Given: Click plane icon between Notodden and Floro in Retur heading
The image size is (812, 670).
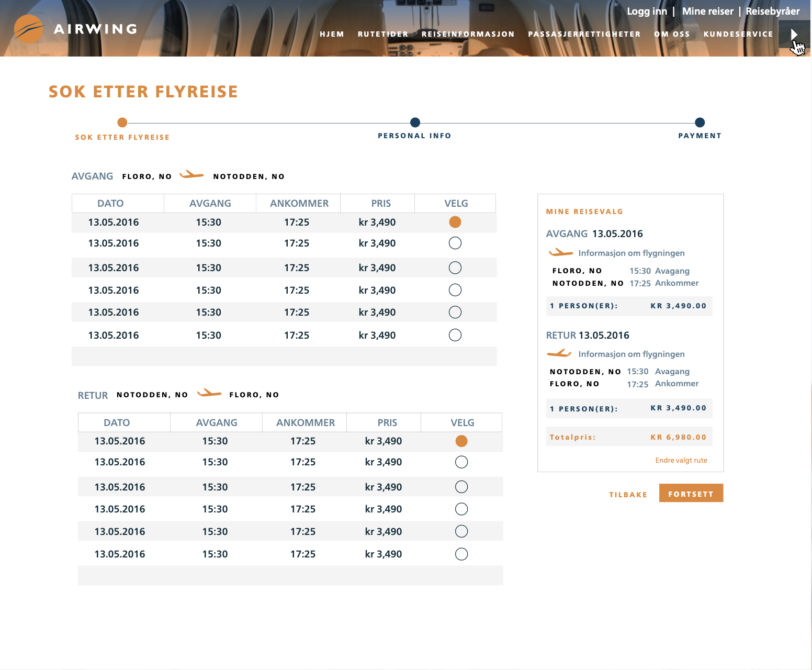Looking at the screenshot, I should click(209, 393).
